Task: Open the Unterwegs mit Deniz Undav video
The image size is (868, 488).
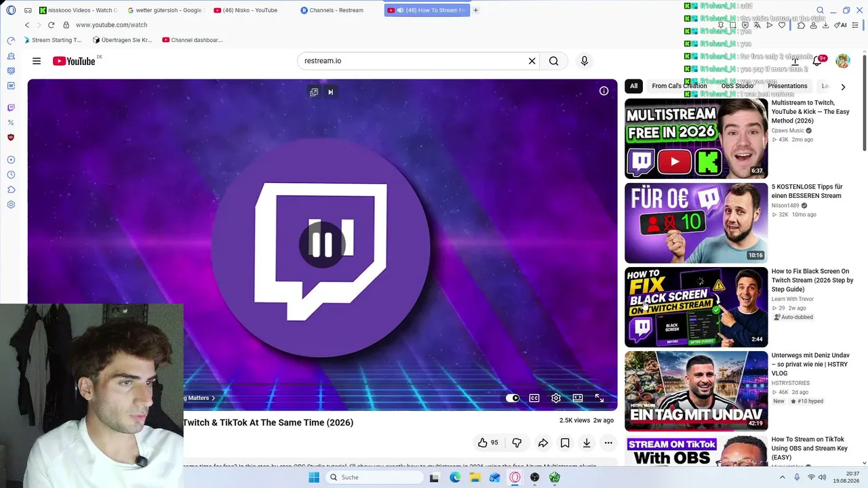Action: (x=696, y=391)
